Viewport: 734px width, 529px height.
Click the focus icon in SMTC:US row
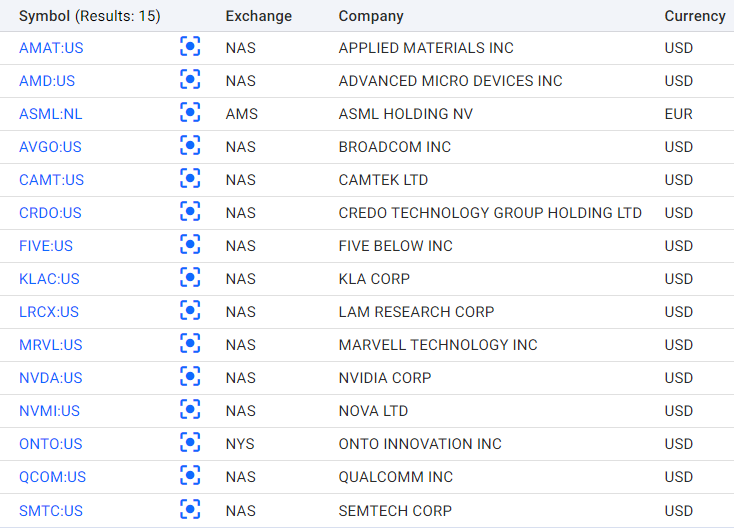190,509
